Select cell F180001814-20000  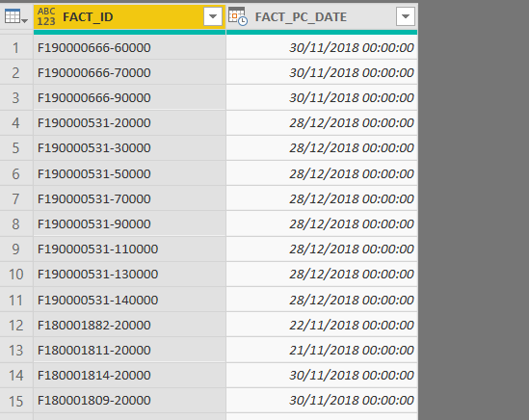pos(129,375)
